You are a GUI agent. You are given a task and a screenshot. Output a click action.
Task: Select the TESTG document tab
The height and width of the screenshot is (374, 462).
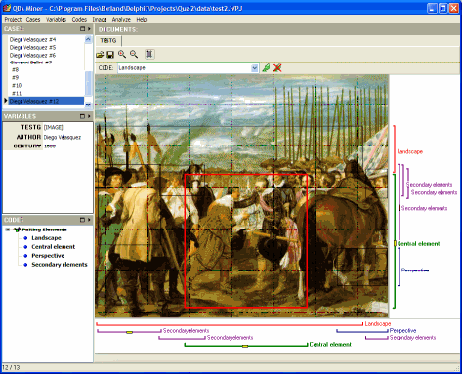(x=109, y=41)
